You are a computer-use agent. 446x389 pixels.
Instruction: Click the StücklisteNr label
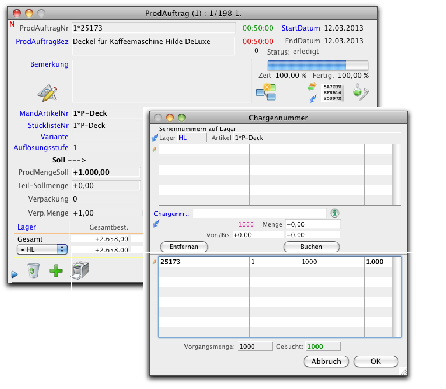point(48,125)
